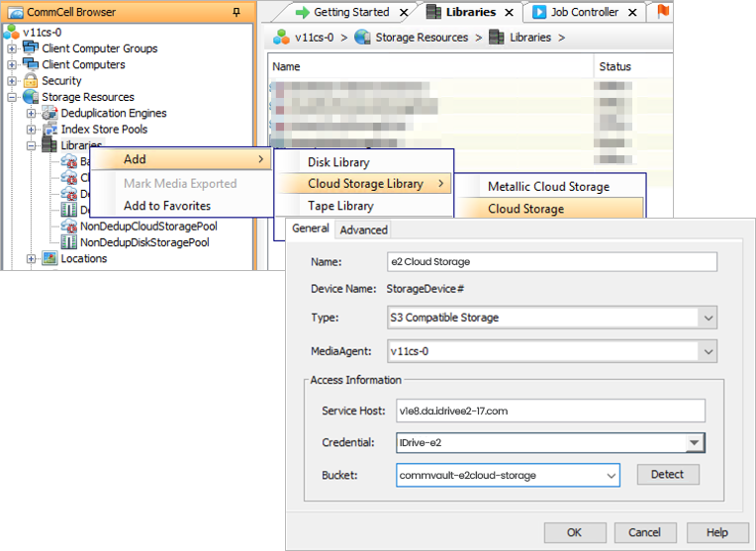Screen dimensions: 756x551
Task: Choose Add in the context menu
Action: (x=181, y=159)
